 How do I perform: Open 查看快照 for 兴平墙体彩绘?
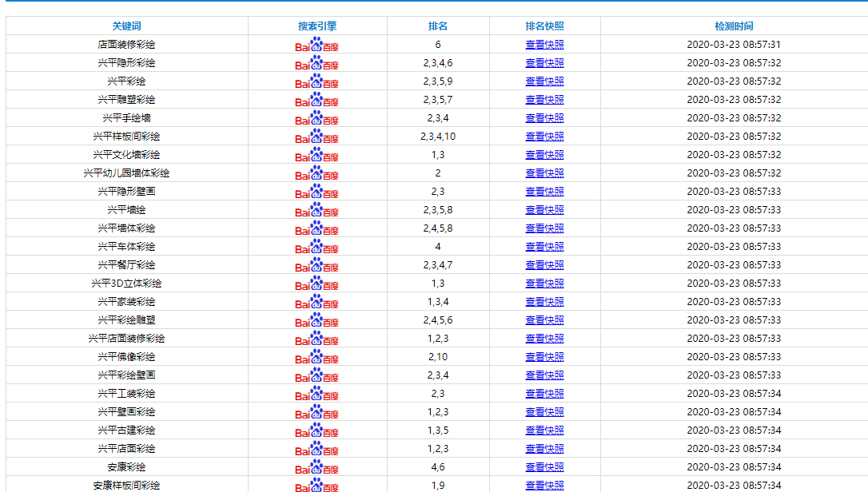click(x=545, y=228)
